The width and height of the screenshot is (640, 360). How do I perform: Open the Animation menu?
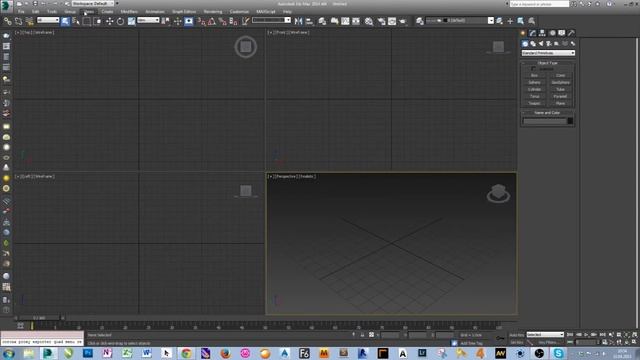(x=155, y=12)
